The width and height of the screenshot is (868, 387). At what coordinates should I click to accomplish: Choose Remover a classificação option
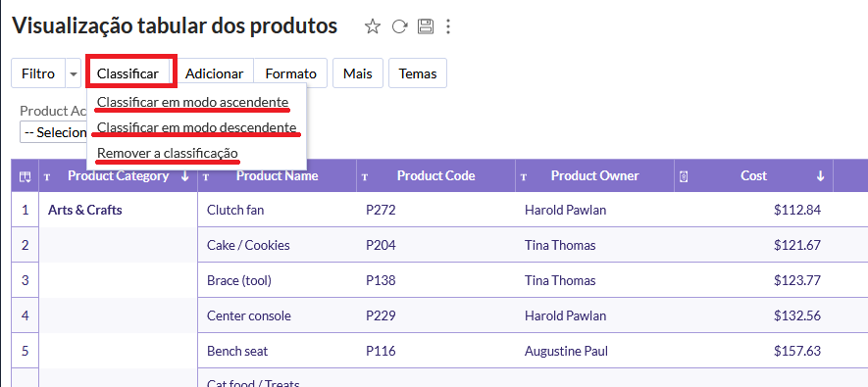click(167, 153)
